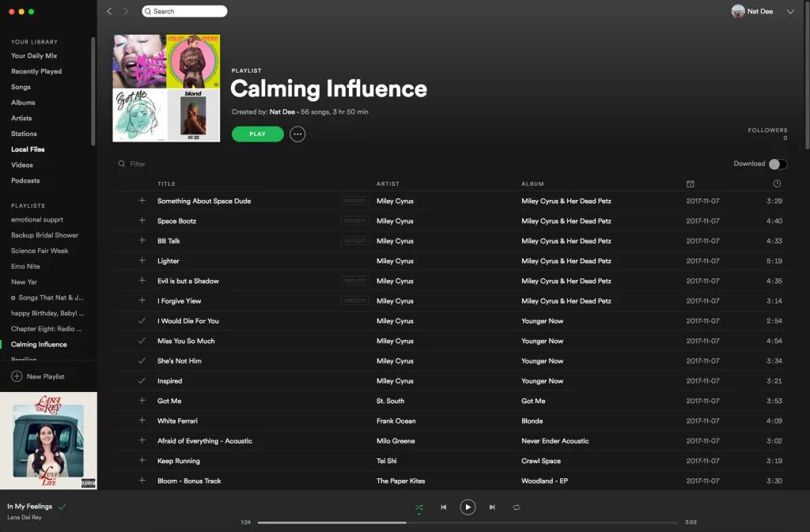Go to Albums in library
Viewport: 810px width, 532px height.
click(x=23, y=102)
